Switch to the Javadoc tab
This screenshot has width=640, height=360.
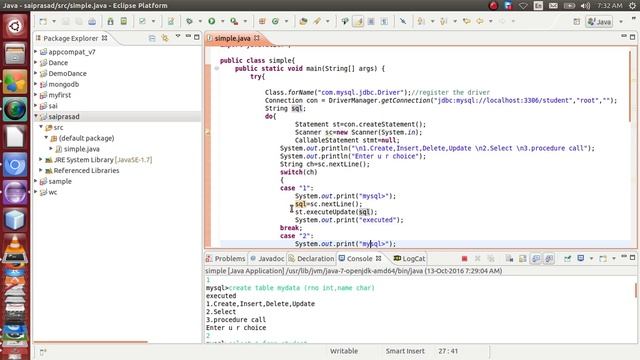point(267,258)
